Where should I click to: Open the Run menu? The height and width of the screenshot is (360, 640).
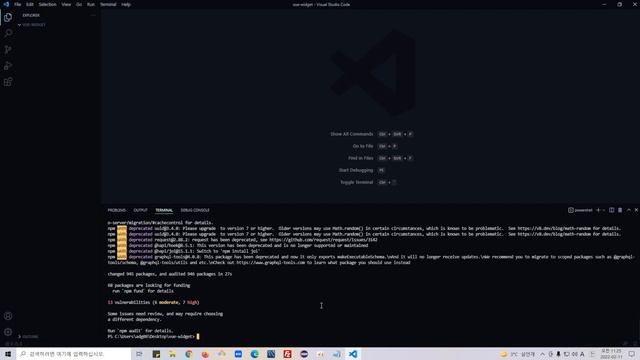click(x=91, y=4)
